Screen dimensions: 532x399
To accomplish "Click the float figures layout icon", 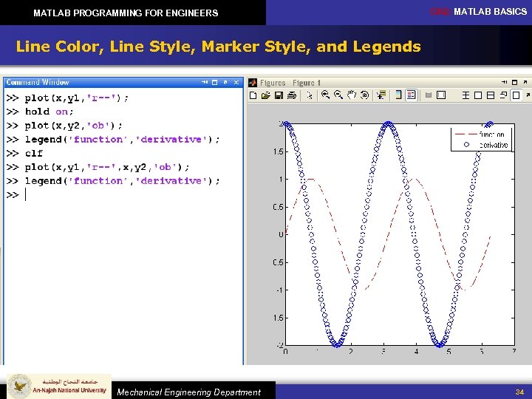I will (x=503, y=95).
